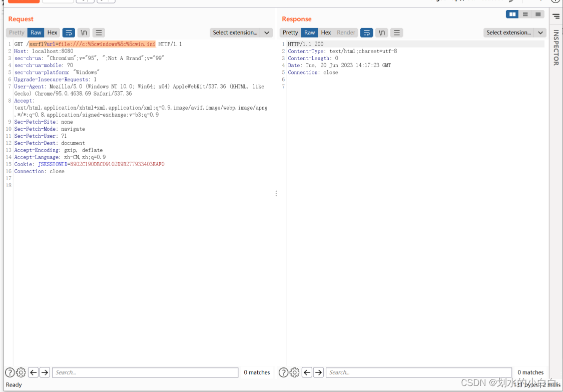Expand dropdown arrow beside Request Select extension
This screenshot has width=563, height=392.
tap(266, 33)
